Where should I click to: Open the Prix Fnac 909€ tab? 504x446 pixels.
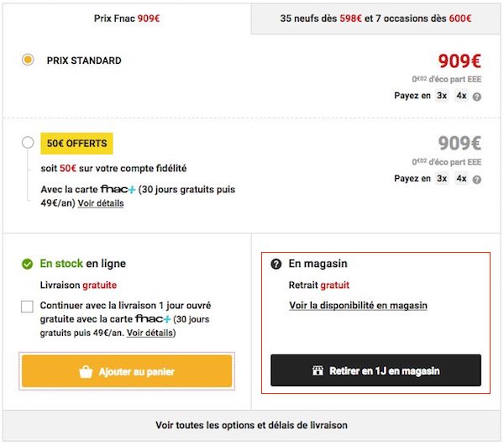point(127,18)
